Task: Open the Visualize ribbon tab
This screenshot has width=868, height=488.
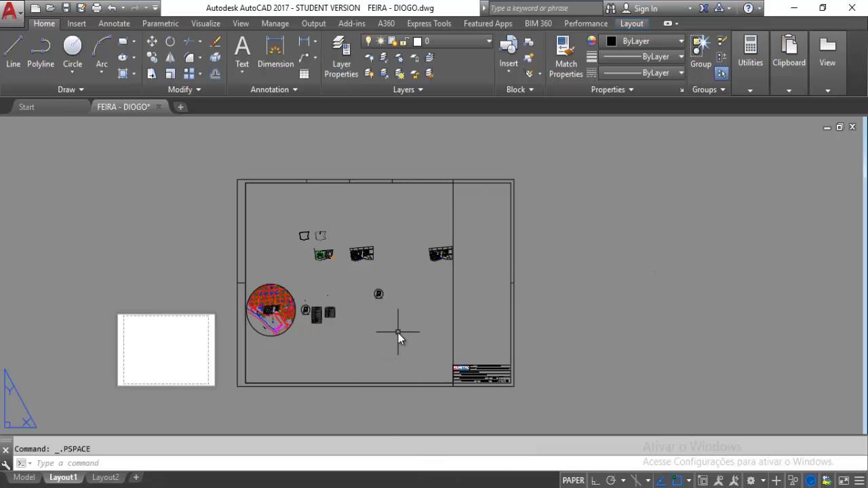Action: (205, 24)
